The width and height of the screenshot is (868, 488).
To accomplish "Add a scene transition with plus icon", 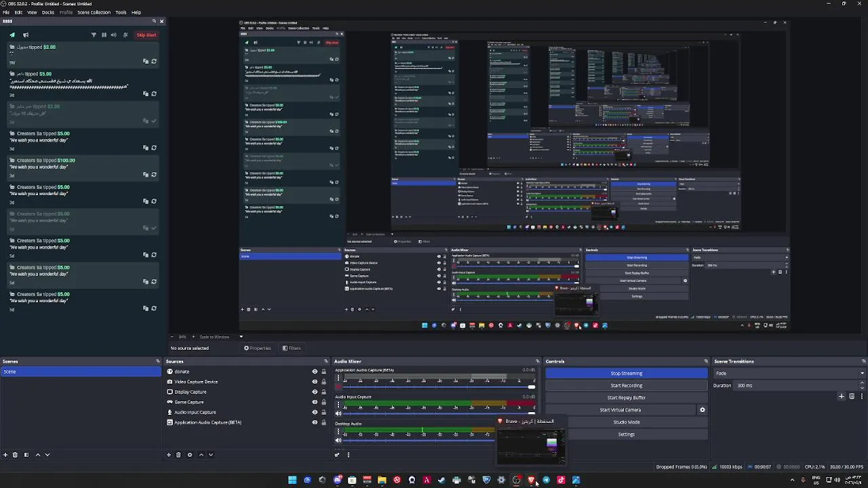I will point(842,396).
